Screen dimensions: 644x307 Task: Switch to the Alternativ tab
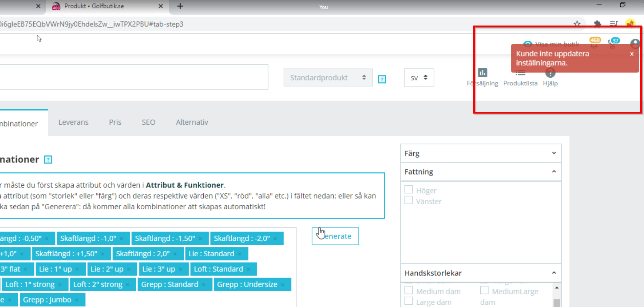(192, 122)
